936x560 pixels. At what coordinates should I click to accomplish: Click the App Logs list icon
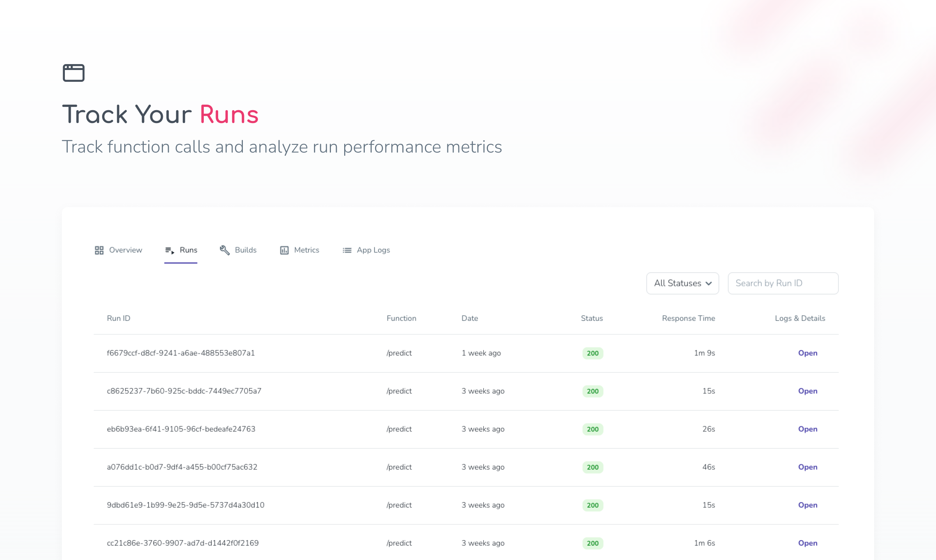point(347,250)
